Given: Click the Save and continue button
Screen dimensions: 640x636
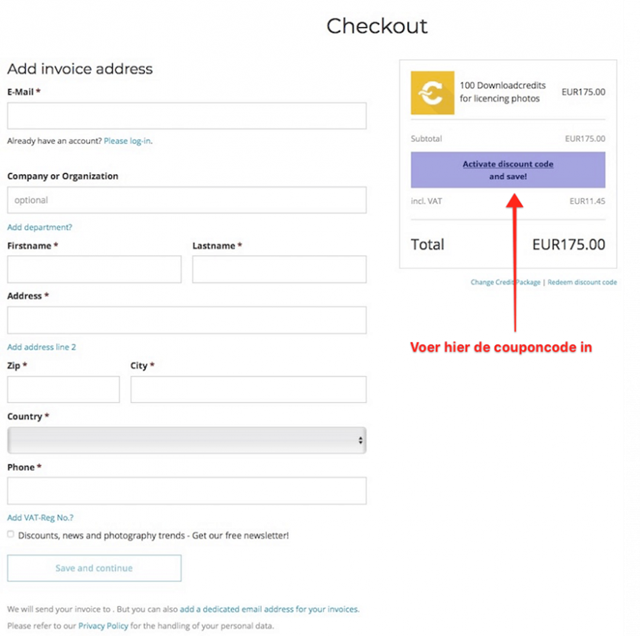Looking at the screenshot, I should [x=94, y=568].
